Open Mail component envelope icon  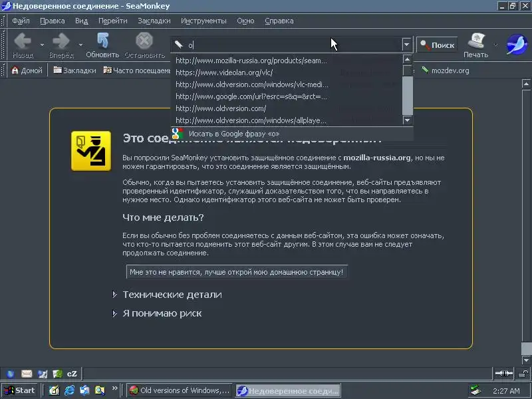pyautogui.click(x=27, y=374)
